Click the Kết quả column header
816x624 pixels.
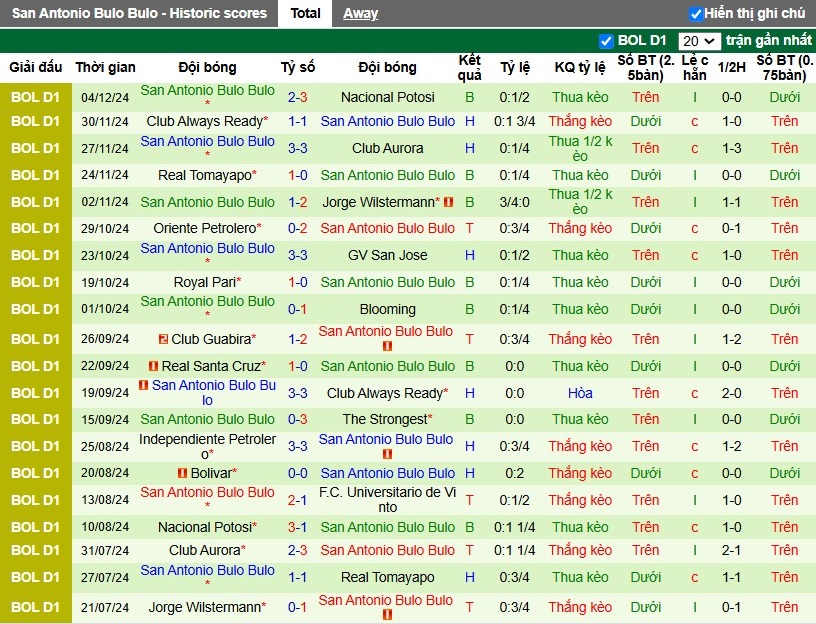click(469, 68)
